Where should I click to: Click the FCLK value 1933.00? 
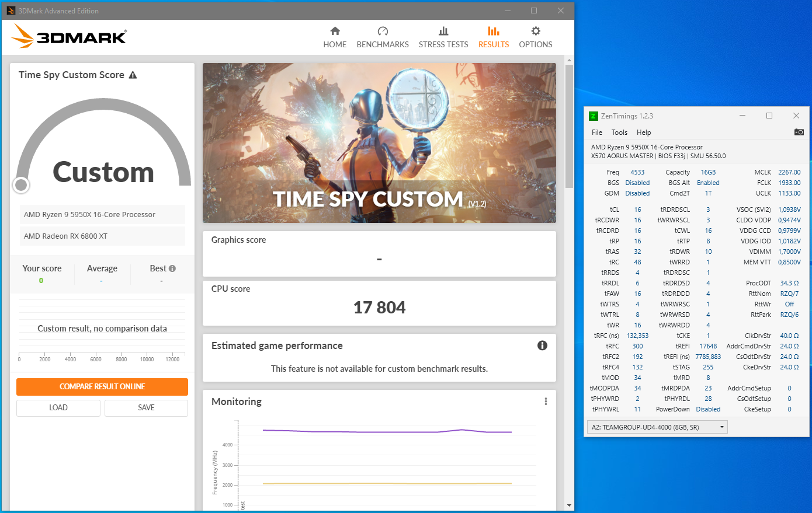click(789, 183)
